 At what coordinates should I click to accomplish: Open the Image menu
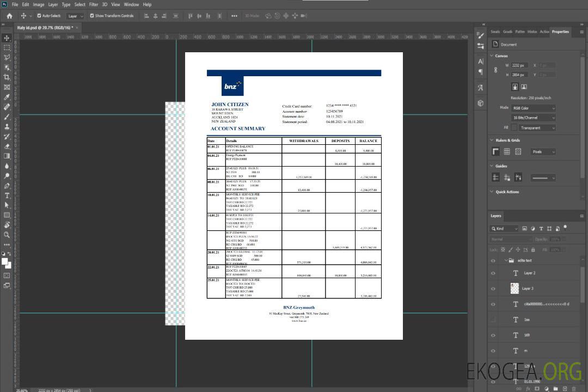38,4
